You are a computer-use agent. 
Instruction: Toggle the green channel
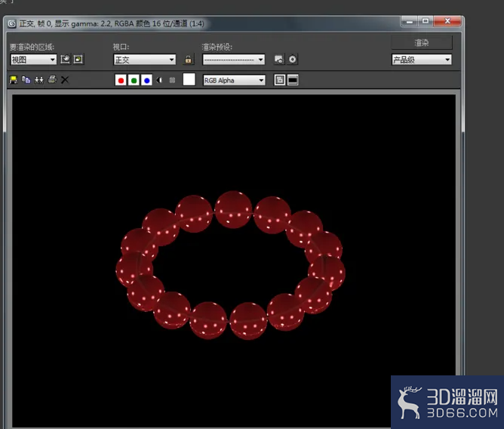coord(134,81)
